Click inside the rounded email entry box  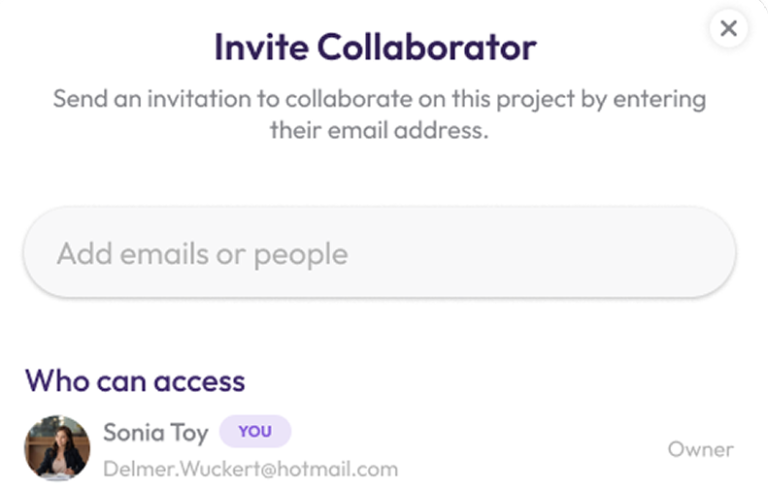point(380,252)
